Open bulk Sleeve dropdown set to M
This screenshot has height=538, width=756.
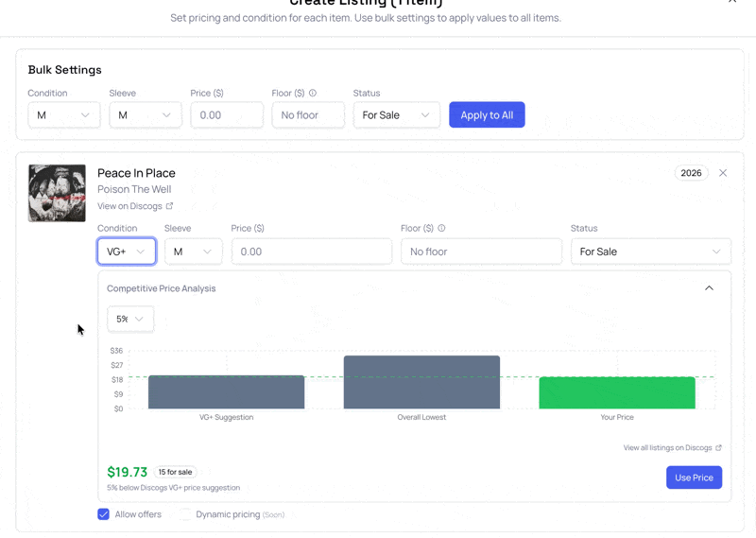click(x=146, y=115)
